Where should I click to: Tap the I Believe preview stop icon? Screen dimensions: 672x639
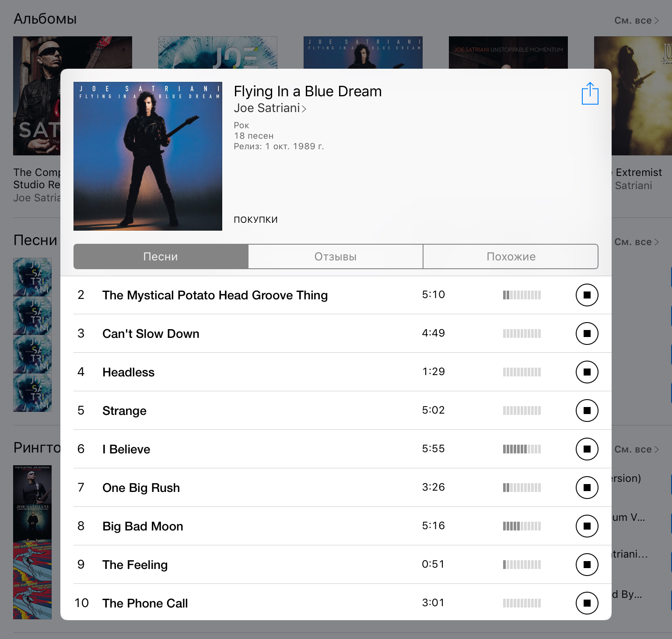click(x=587, y=449)
